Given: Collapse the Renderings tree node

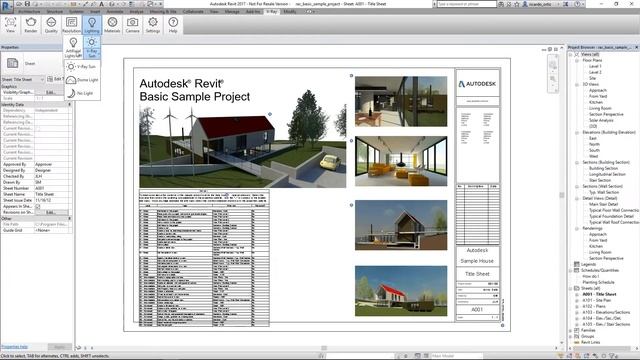Looking at the screenshot, I should (x=577, y=229).
